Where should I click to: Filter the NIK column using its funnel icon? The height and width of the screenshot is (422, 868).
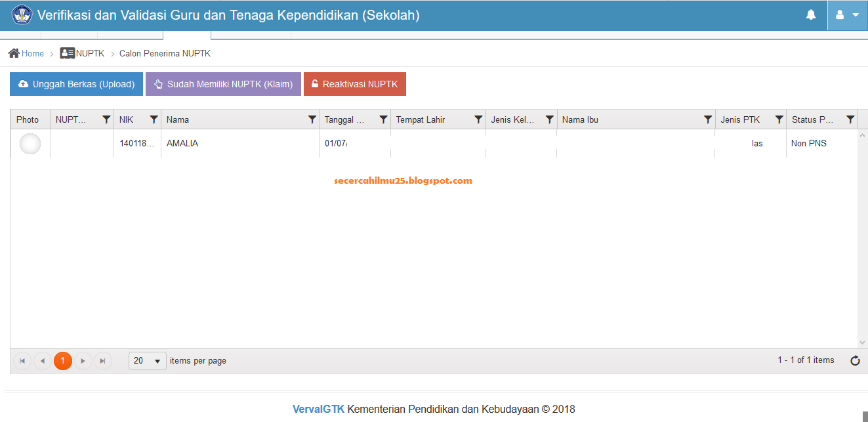(x=154, y=119)
